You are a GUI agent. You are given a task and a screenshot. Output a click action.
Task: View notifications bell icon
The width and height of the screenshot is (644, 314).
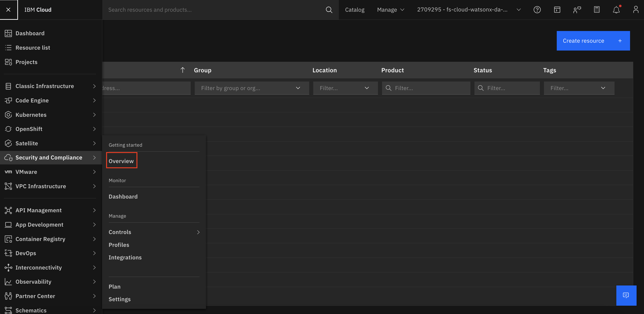coord(616,10)
